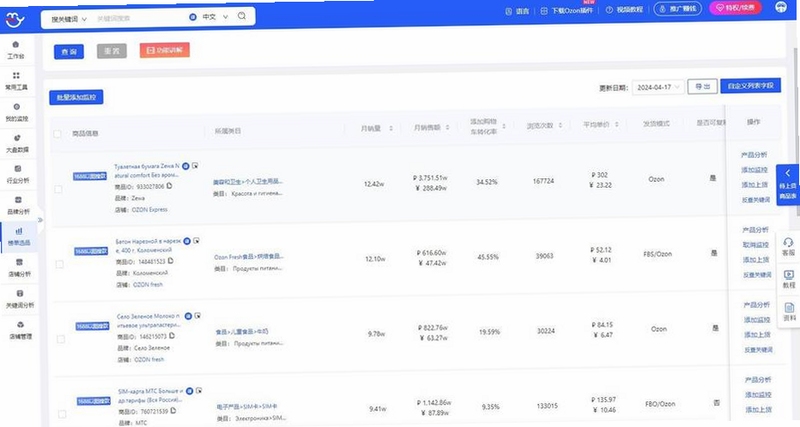Screen dimensions: 800x427
Task: Open the 中文 language dropdown in search bar
Action: [214, 17]
